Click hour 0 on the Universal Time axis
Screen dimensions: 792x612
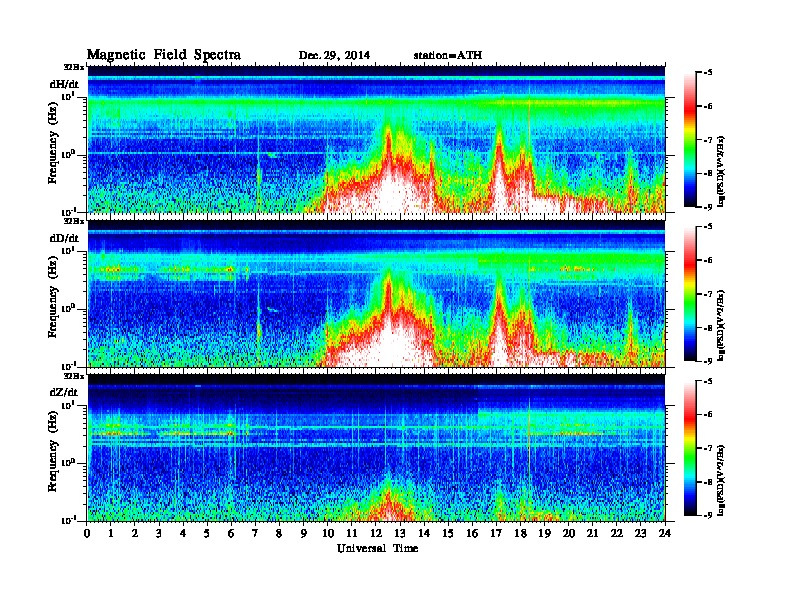click(87, 533)
